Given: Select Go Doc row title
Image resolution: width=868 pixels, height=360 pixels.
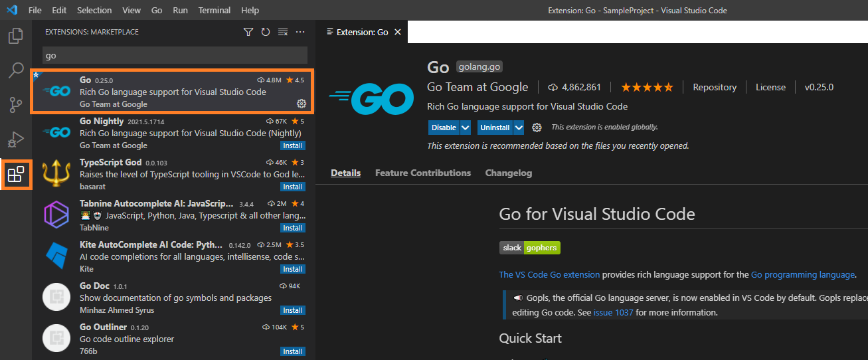Looking at the screenshot, I should pyautogui.click(x=95, y=286).
